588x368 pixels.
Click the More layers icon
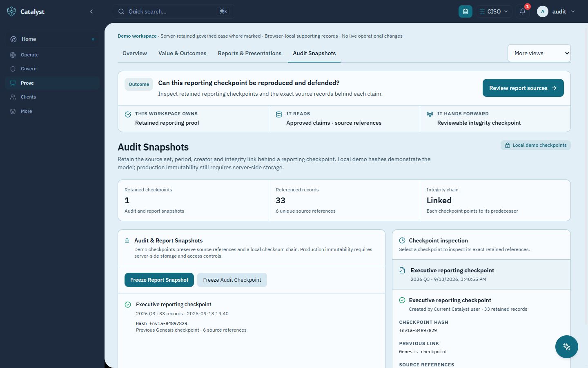click(x=13, y=111)
